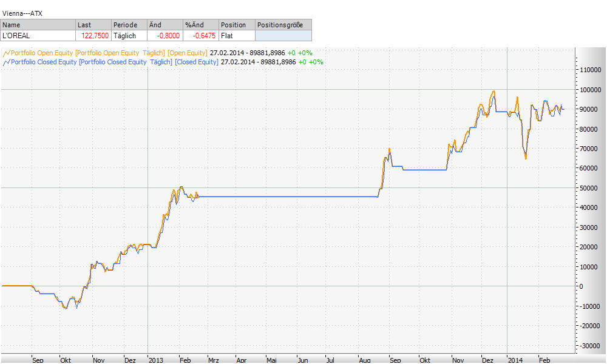Click the empty Positionsgröße cell
This screenshot has width=607, height=364.
click(283, 36)
